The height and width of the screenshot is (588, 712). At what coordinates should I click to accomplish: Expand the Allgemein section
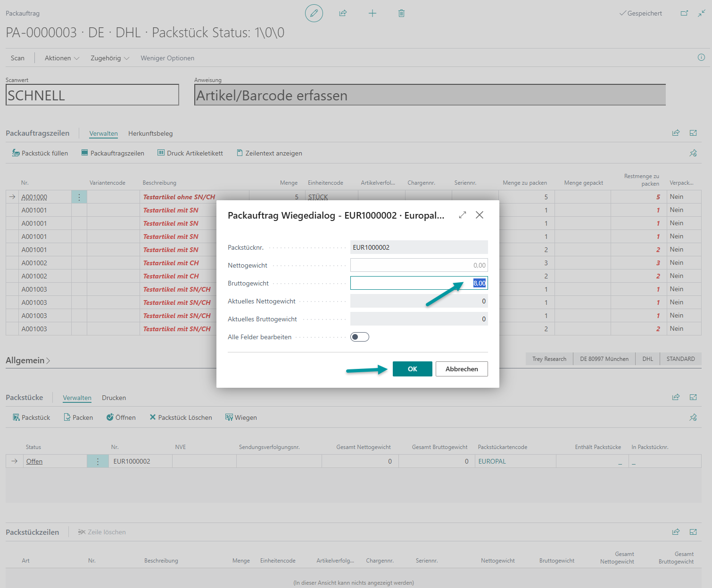point(28,360)
